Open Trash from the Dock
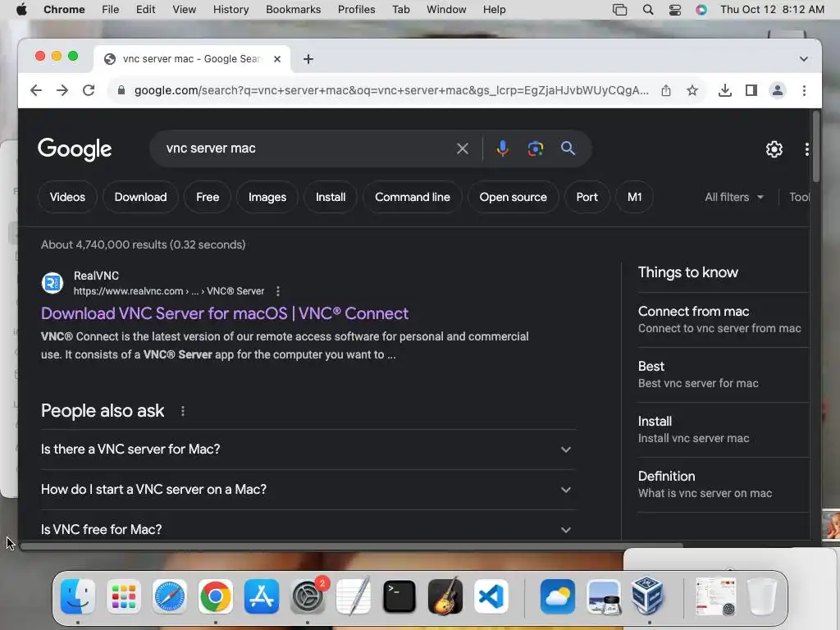840x630 pixels. coord(762,596)
